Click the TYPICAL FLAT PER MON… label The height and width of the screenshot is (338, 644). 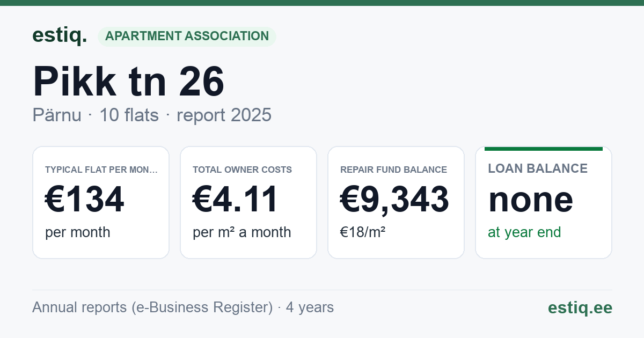click(101, 170)
